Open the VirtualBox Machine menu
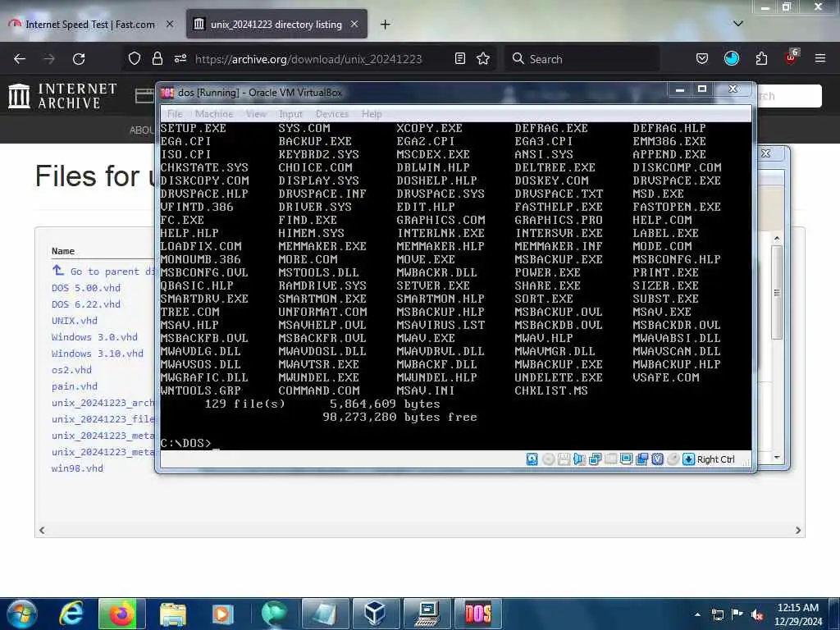The height and width of the screenshot is (630, 840). tap(214, 114)
